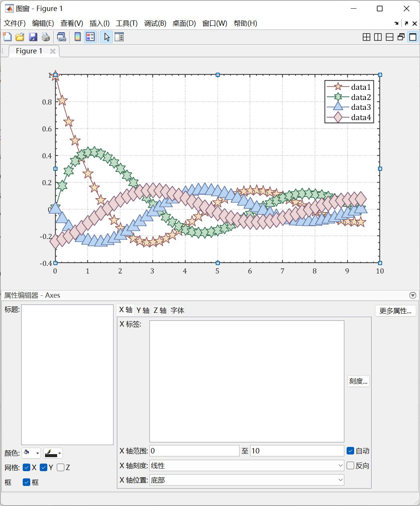This screenshot has width=420, height=506.
Task: Print the figure with the printer icon
Action: pyautogui.click(x=45, y=37)
